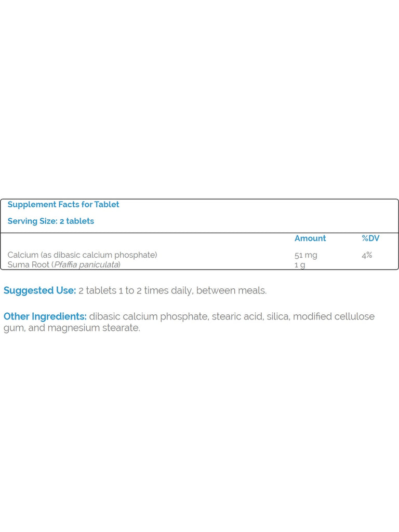399x532 pixels.
Task: Click the '4%' daily value
Action: click(367, 255)
